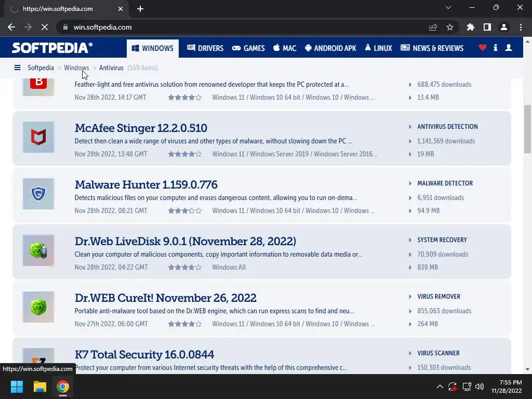The image size is (532, 399).
Task: Open the ANDROID APK section
Action: tap(330, 48)
